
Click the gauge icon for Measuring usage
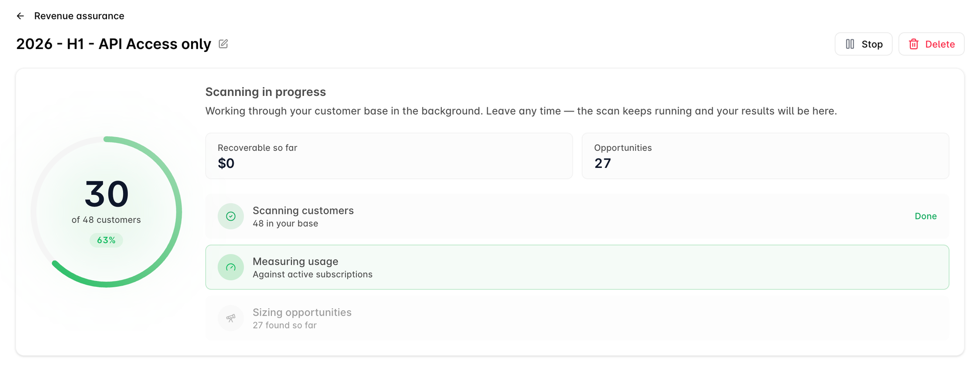click(x=231, y=267)
